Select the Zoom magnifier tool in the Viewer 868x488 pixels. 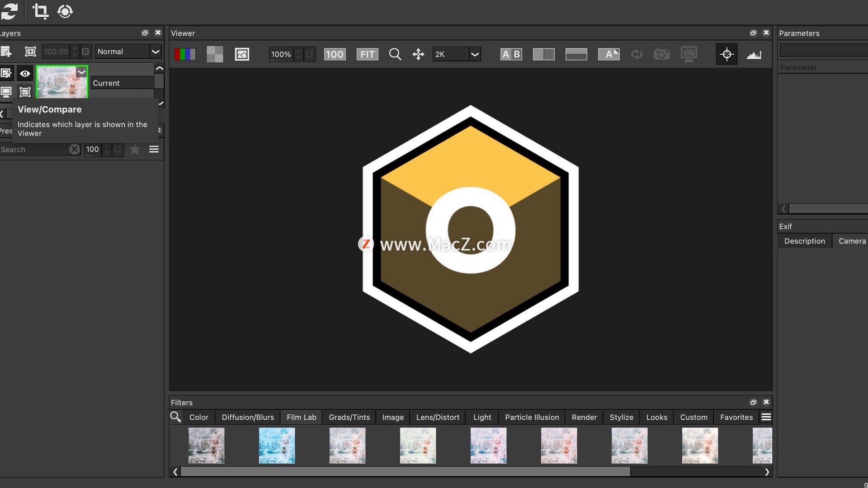(x=395, y=54)
